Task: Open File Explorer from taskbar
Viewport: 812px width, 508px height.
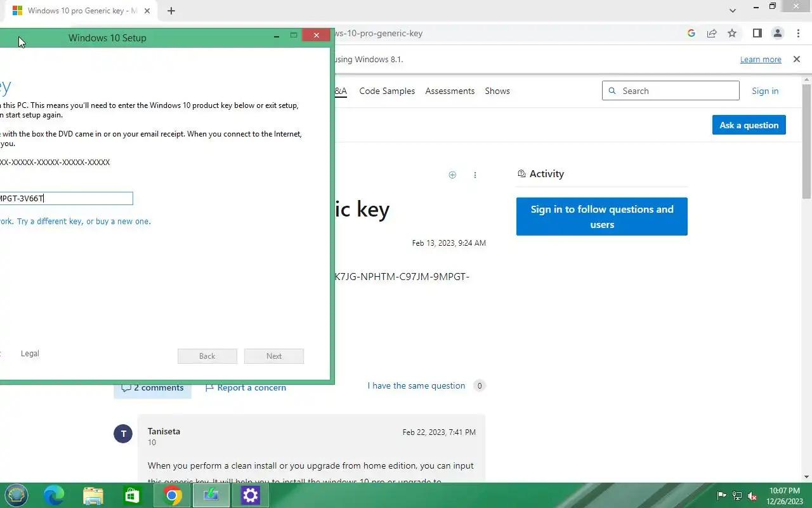Action: tap(93, 495)
